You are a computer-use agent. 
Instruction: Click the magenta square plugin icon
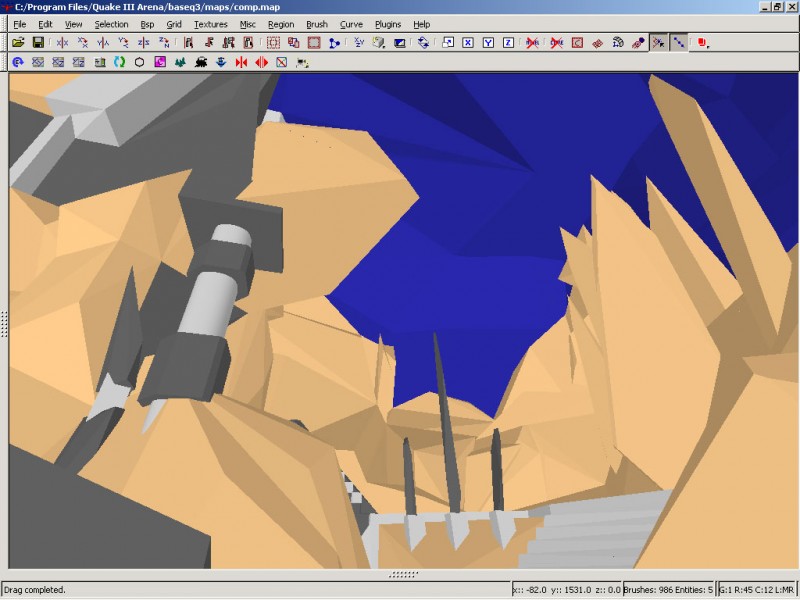coord(160,62)
